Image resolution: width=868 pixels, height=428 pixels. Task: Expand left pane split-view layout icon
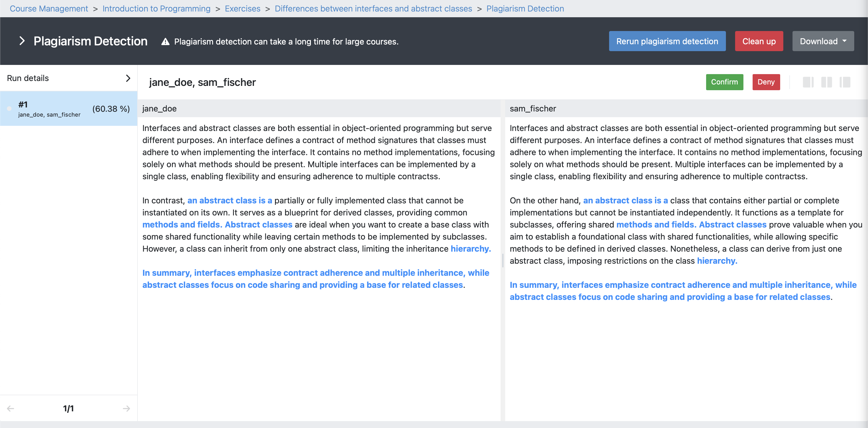[808, 82]
